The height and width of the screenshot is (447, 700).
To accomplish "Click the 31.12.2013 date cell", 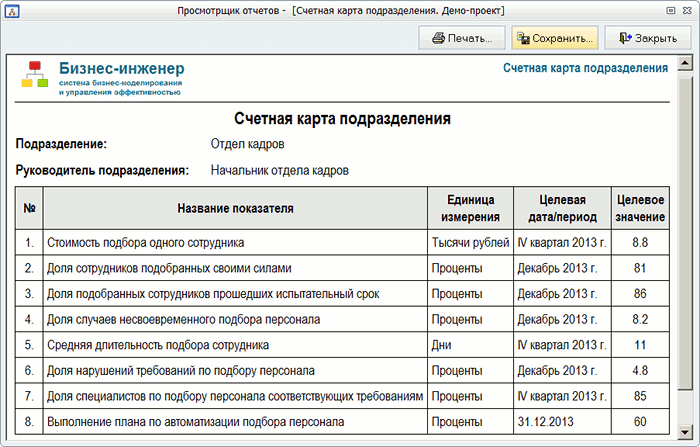I will (x=562, y=422).
